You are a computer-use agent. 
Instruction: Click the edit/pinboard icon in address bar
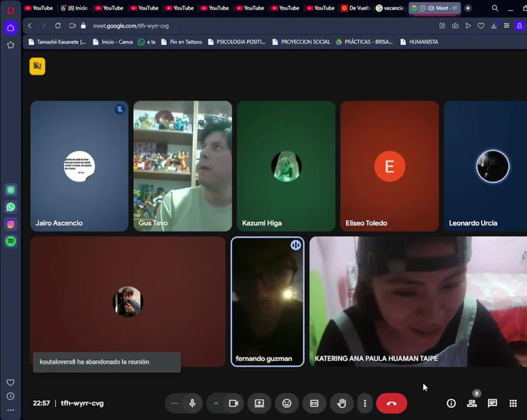(442, 26)
